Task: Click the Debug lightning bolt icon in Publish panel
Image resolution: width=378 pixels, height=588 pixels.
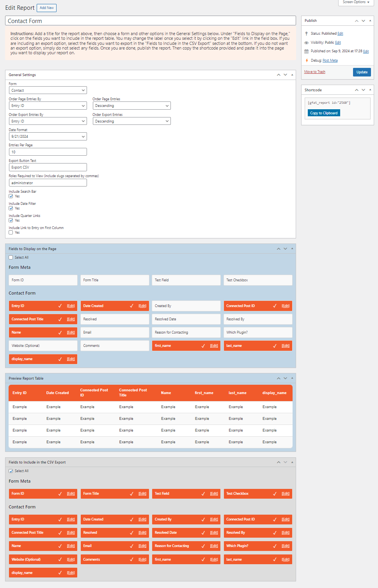Action: (307, 60)
